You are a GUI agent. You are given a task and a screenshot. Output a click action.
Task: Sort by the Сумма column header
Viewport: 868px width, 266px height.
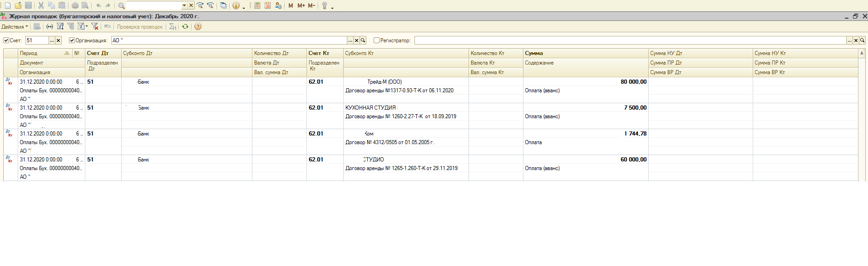[x=534, y=53]
